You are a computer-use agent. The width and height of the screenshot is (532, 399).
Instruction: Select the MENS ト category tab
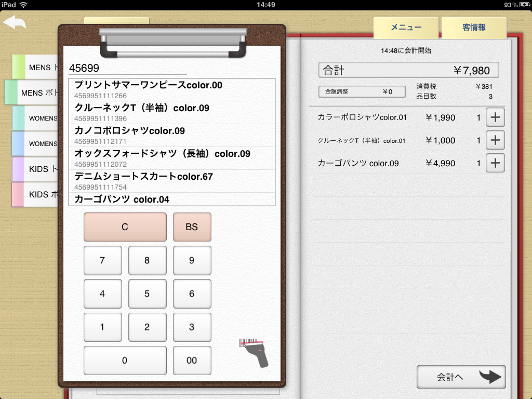pos(36,67)
